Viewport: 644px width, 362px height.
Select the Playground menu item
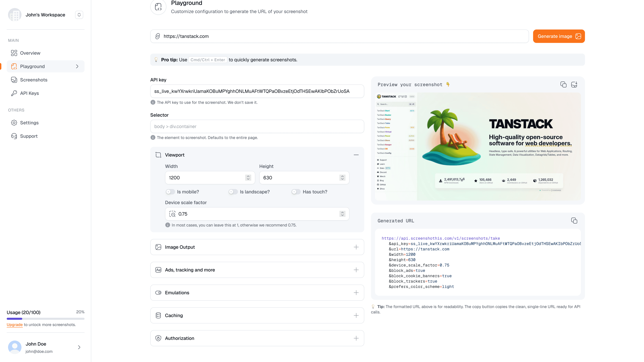pyautogui.click(x=32, y=66)
